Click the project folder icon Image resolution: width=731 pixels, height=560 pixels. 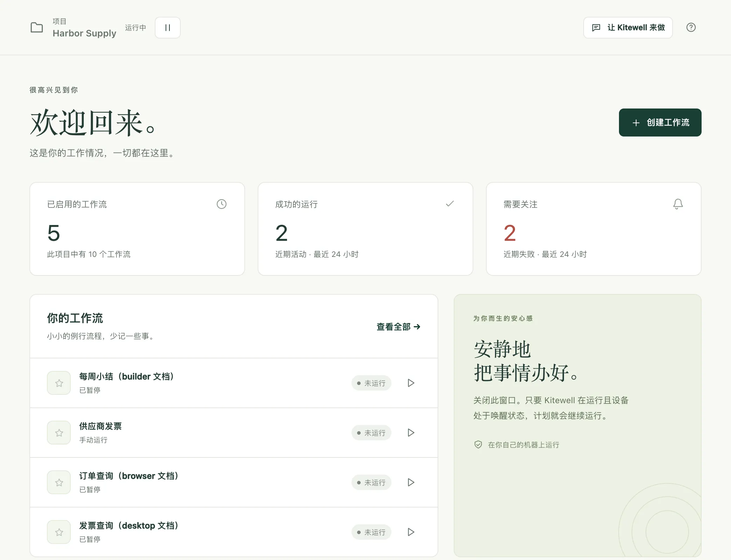37,27
